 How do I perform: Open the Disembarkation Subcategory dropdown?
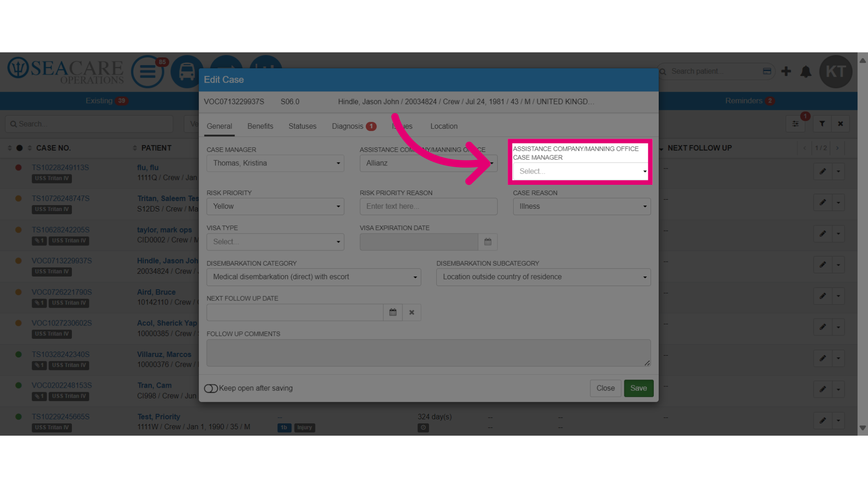pyautogui.click(x=543, y=277)
